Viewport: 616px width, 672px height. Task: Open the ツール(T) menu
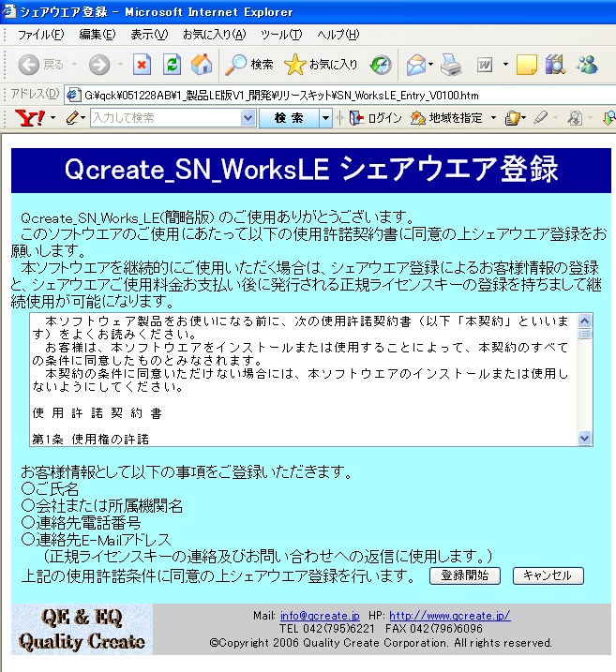(281, 35)
